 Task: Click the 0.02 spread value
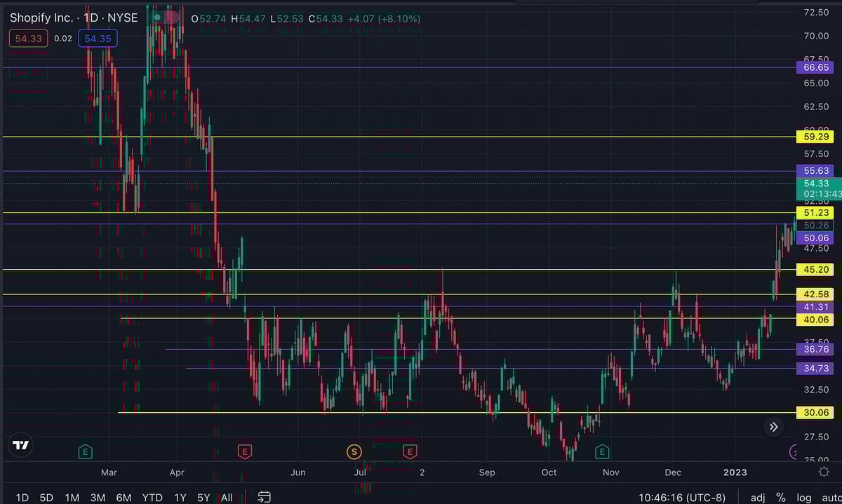63,39
